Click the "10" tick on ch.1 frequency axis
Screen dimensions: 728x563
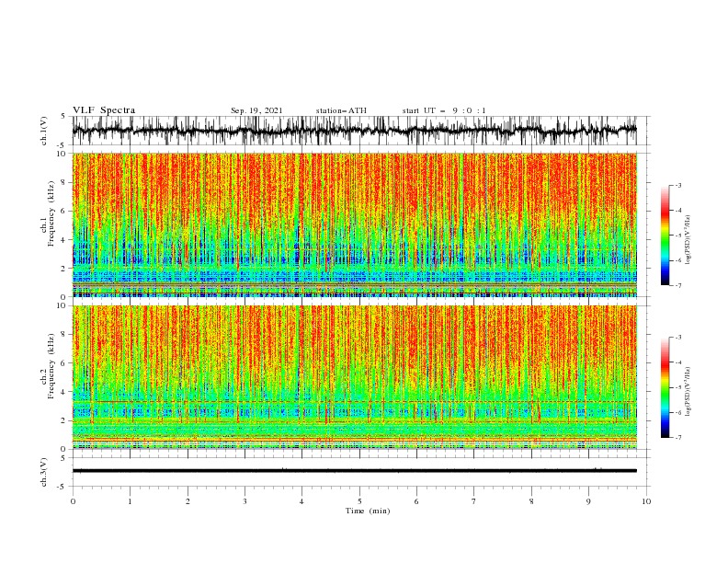[61, 154]
